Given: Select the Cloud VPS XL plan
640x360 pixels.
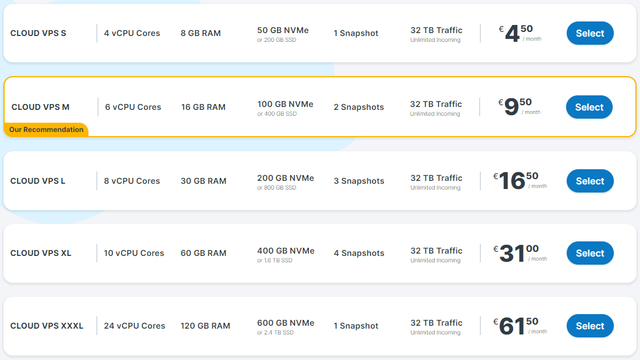Looking at the screenshot, I should click(590, 253).
